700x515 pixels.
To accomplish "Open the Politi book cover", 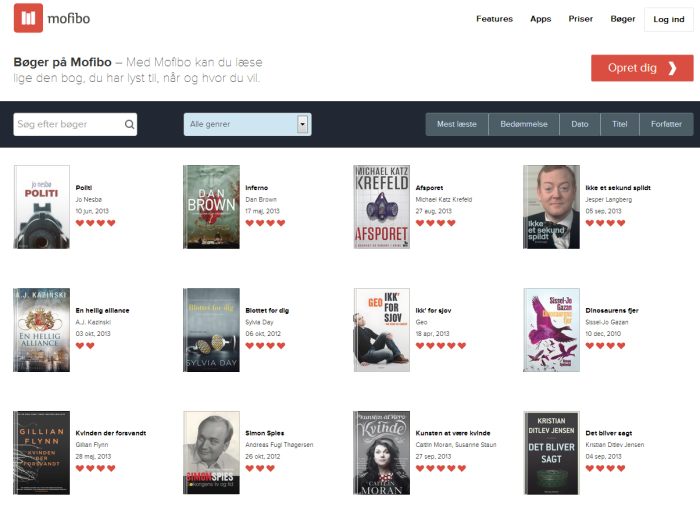I will [42, 207].
